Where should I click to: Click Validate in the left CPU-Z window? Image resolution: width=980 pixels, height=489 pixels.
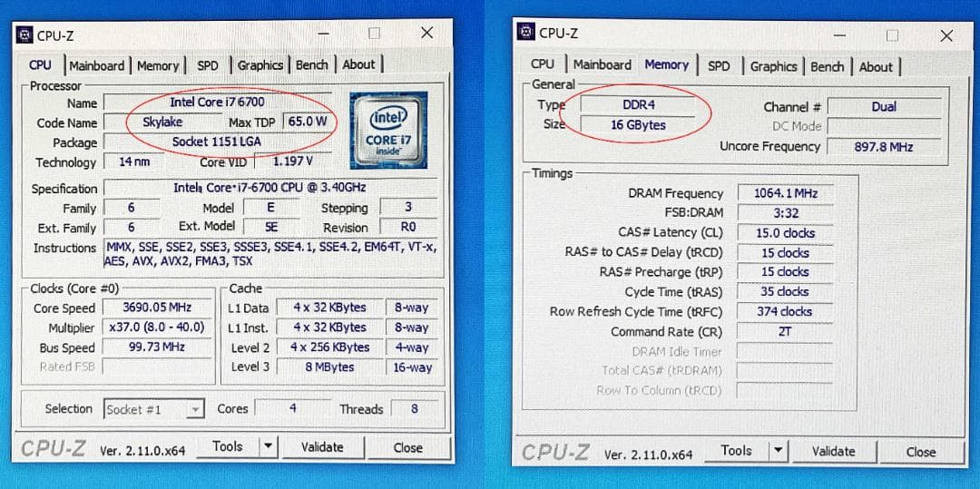(322, 447)
